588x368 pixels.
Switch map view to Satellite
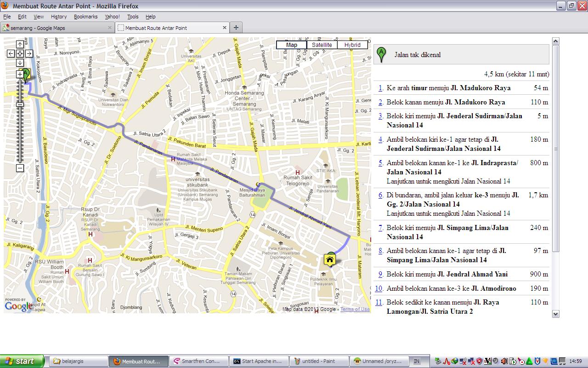coord(322,45)
